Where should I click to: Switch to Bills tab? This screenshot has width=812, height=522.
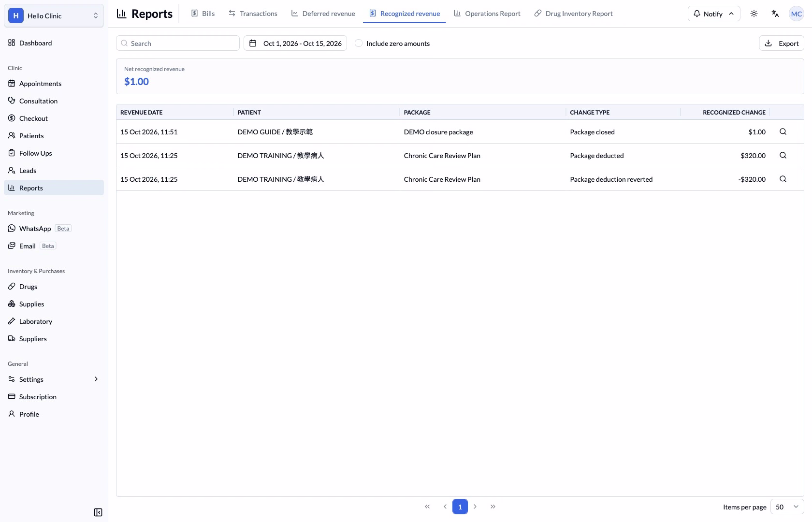pos(203,14)
